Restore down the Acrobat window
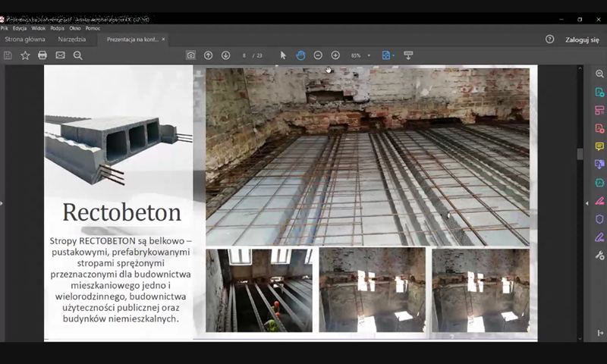This screenshot has height=364, width=607. click(580, 19)
